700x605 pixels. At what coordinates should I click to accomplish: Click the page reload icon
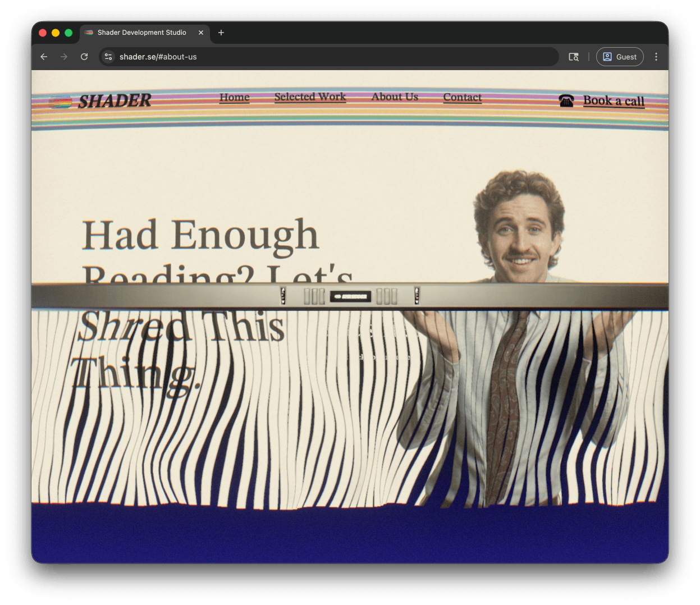click(x=84, y=57)
